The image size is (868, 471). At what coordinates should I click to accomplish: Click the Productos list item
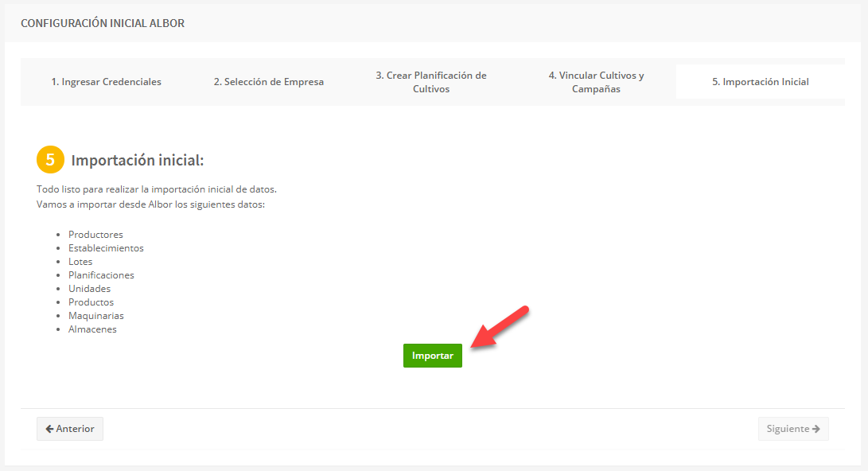(x=91, y=302)
